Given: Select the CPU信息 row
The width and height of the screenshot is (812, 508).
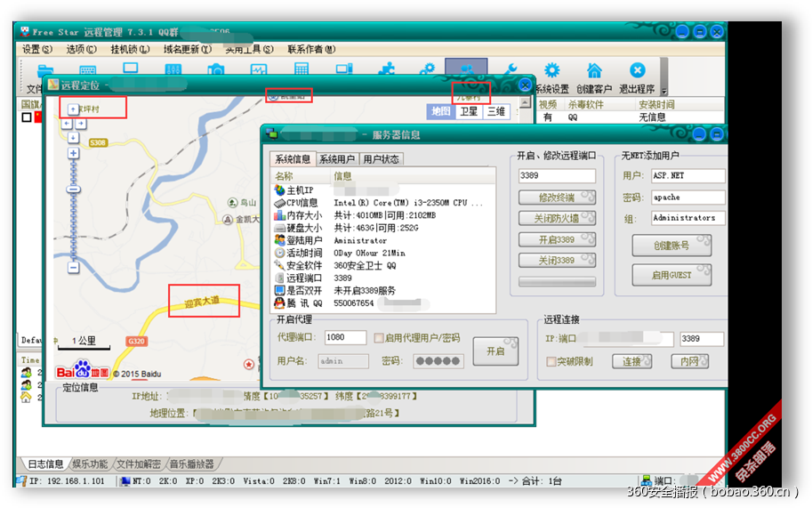Looking at the screenshot, I should pyautogui.click(x=382, y=203).
